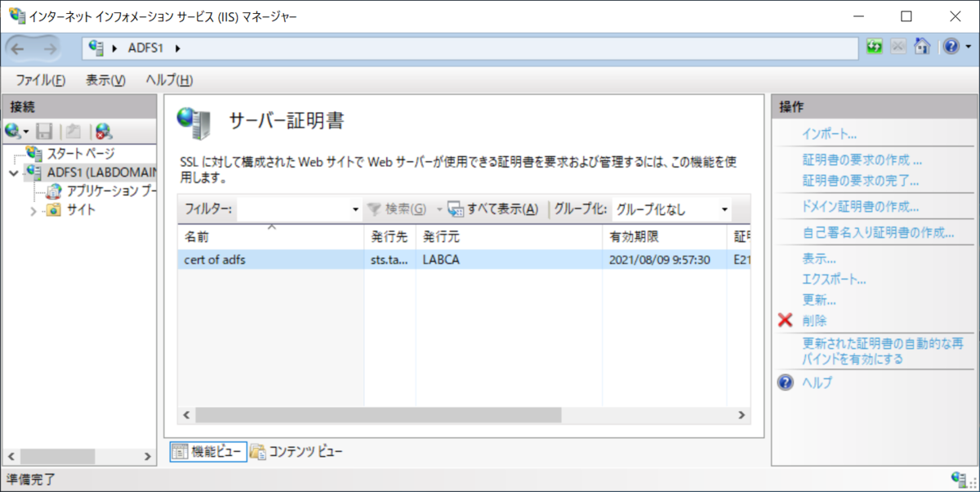Click the LABCA issuer cell
Image resolution: width=980 pixels, height=492 pixels.
click(x=509, y=260)
